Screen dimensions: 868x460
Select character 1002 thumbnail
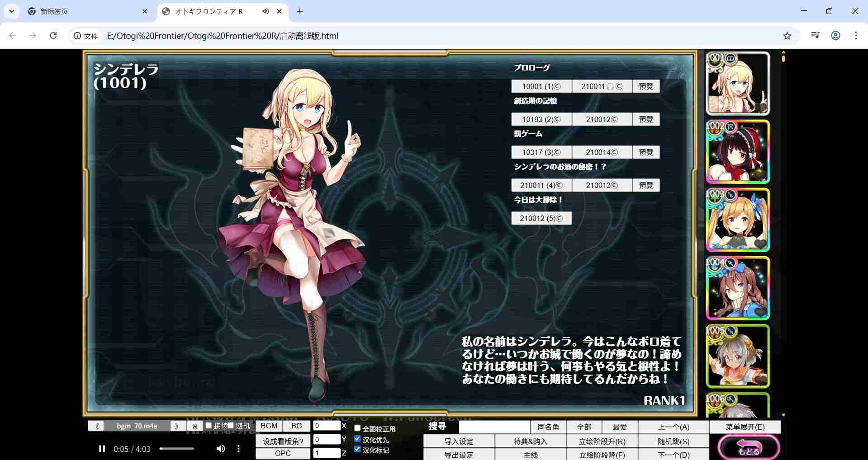738,152
